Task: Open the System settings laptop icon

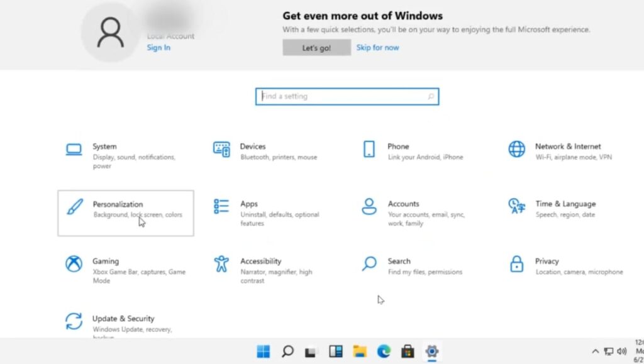Action: (x=74, y=150)
